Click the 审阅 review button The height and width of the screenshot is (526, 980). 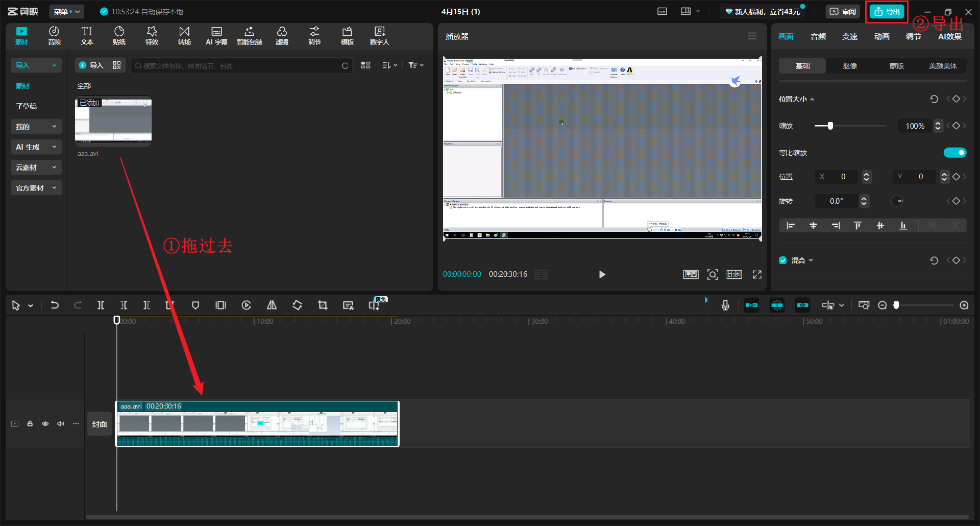(x=843, y=11)
